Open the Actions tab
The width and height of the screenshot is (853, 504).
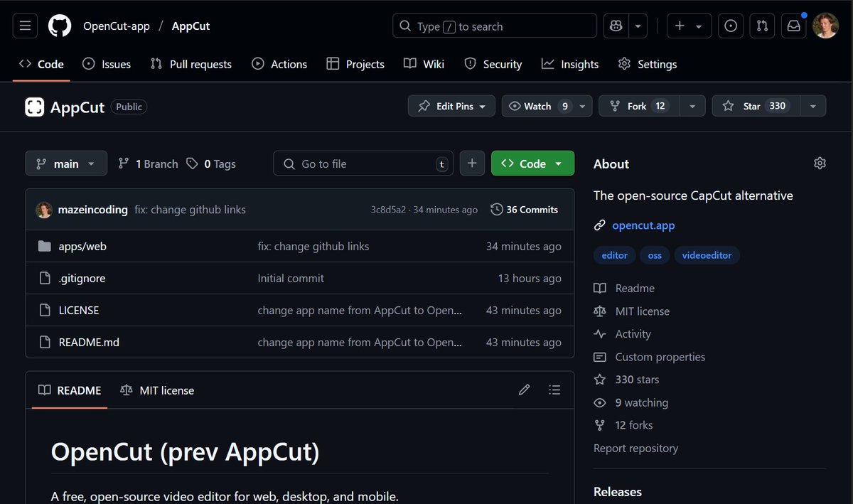(x=279, y=64)
